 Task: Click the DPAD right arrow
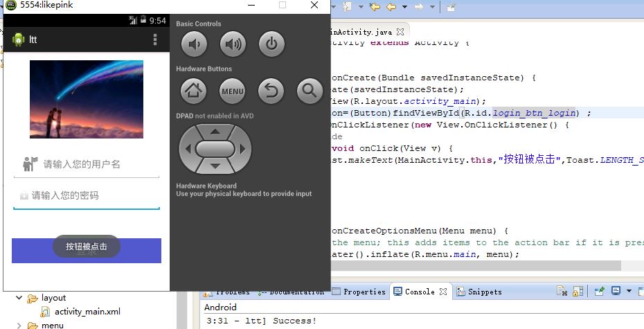point(243,149)
